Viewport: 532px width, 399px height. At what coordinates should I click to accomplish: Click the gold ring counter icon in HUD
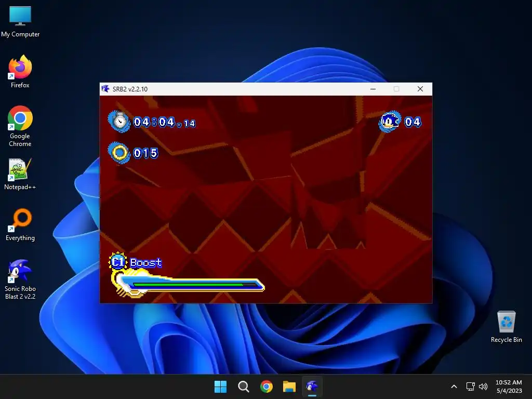coord(119,153)
